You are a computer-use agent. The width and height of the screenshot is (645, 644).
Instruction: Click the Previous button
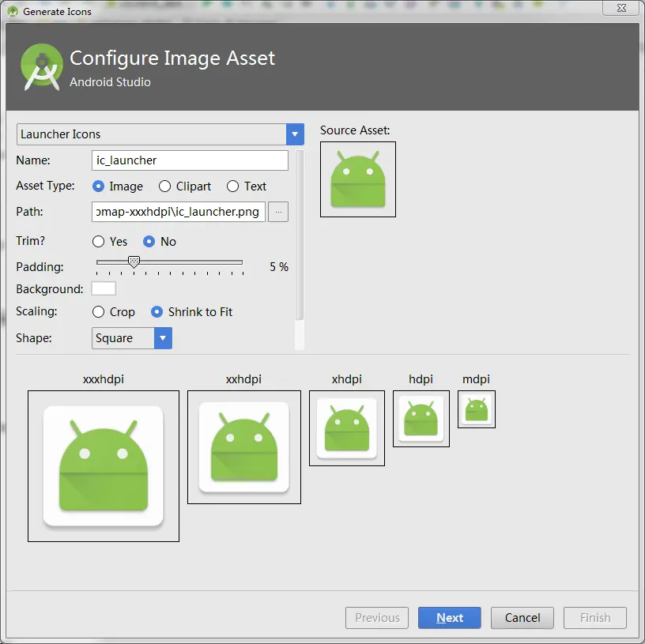pos(377,618)
